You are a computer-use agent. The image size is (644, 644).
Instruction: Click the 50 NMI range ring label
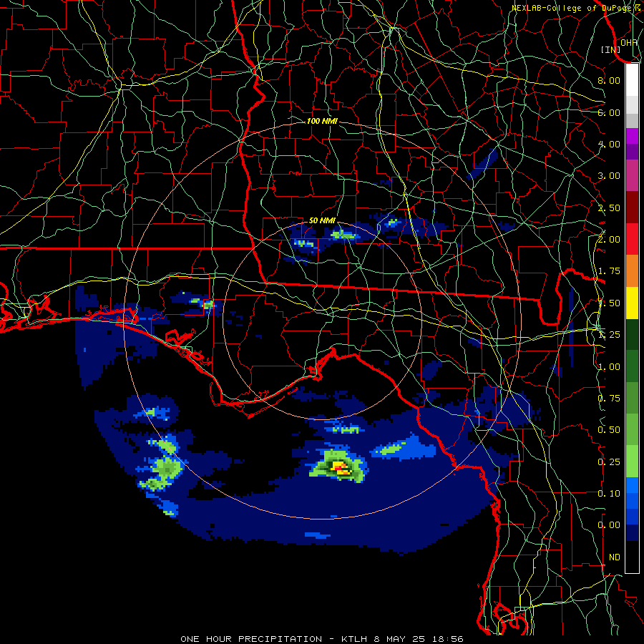tap(322, 220)
